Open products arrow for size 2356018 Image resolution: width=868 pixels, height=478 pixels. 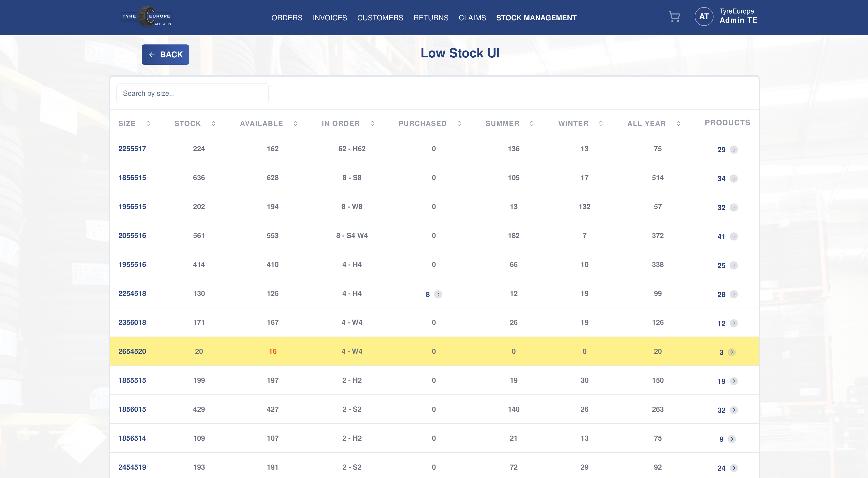point(734,323)
